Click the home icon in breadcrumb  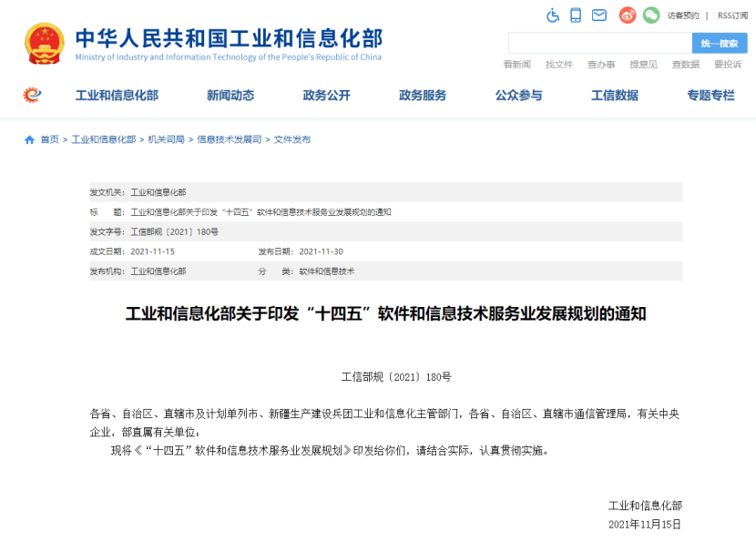(29, 140)
